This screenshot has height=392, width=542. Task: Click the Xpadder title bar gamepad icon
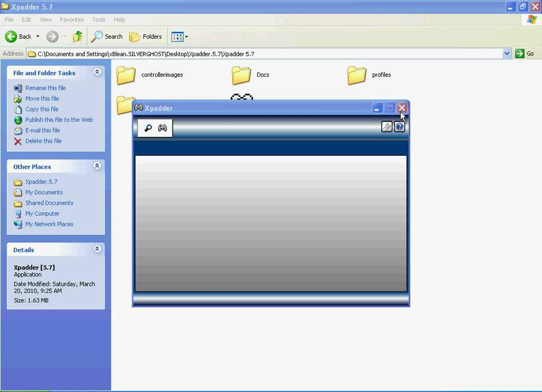[x=139, y=108]
